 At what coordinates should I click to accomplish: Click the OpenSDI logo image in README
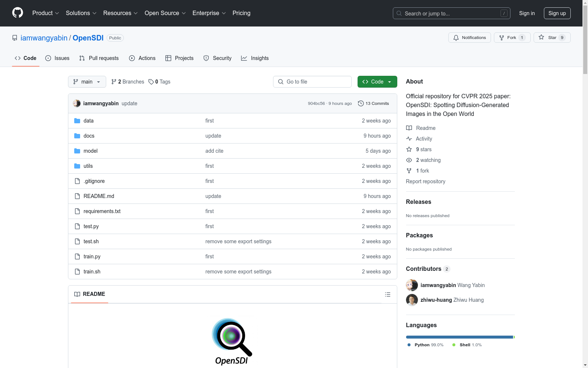(x=232, y=342)
